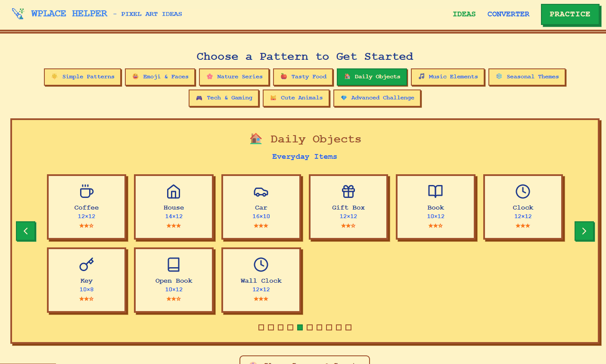Open the Converter navigation link
This screenshot has width=606, height=364.
(x=508, y=14)
